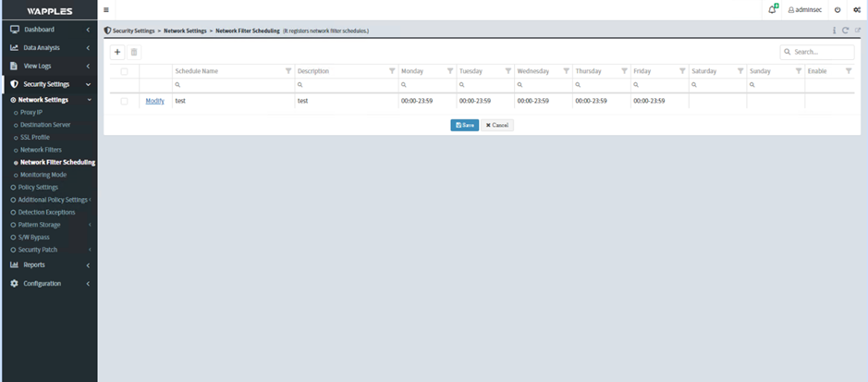
Task: Click the Cancel button
Action: pyautogui.click(x=497, y=125)
